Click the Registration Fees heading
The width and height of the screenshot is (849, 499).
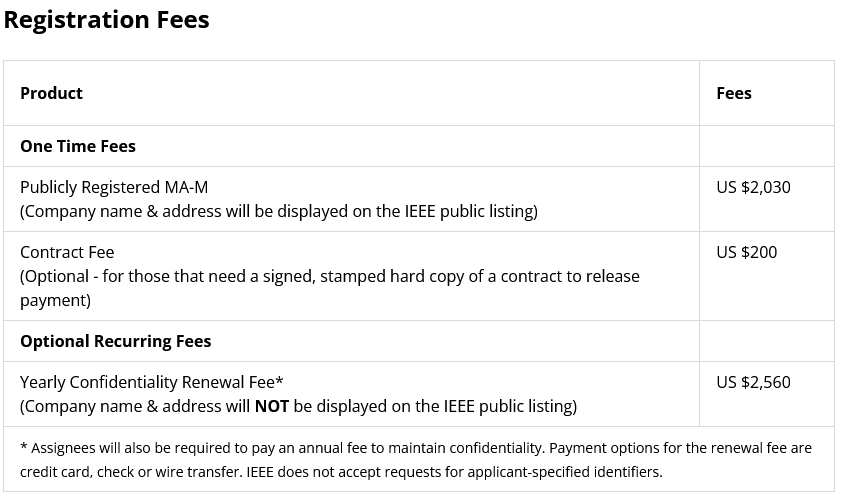(x=106, y=20)
